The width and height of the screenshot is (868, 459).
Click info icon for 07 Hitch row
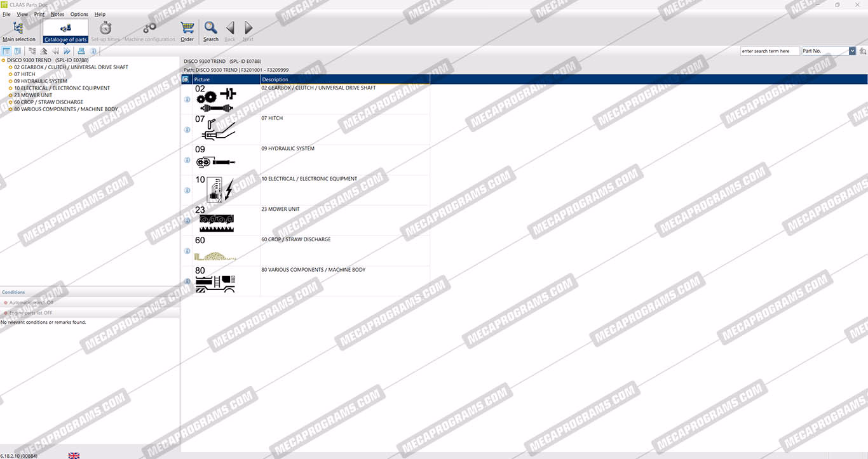tap(187, 130)
